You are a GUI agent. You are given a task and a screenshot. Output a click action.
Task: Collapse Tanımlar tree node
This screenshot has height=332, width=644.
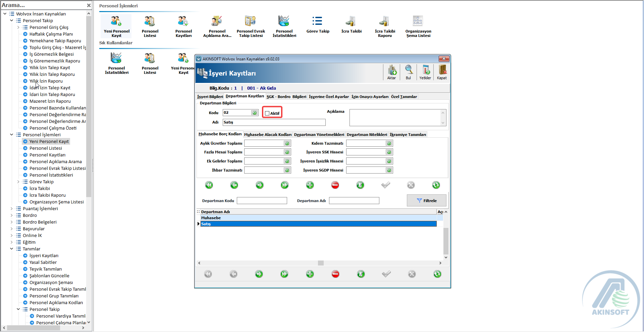click(12, 249)
